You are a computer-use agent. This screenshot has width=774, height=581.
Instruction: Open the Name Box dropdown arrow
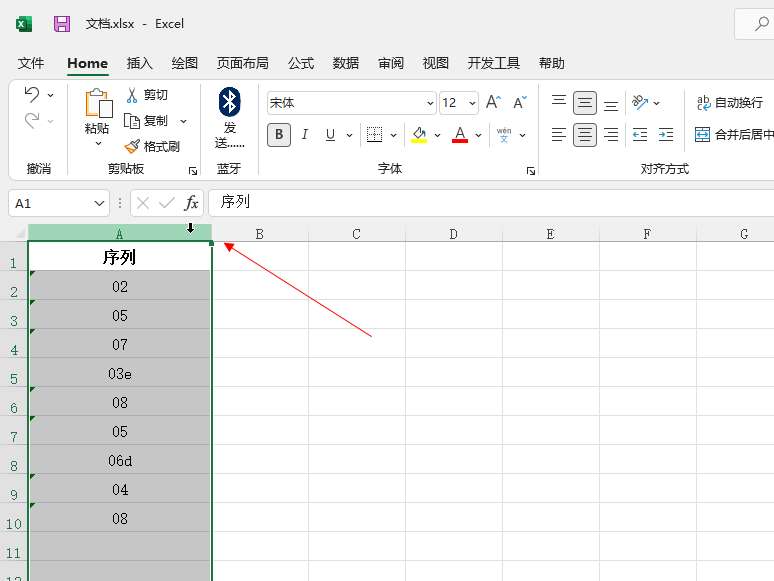click(99, 203)
